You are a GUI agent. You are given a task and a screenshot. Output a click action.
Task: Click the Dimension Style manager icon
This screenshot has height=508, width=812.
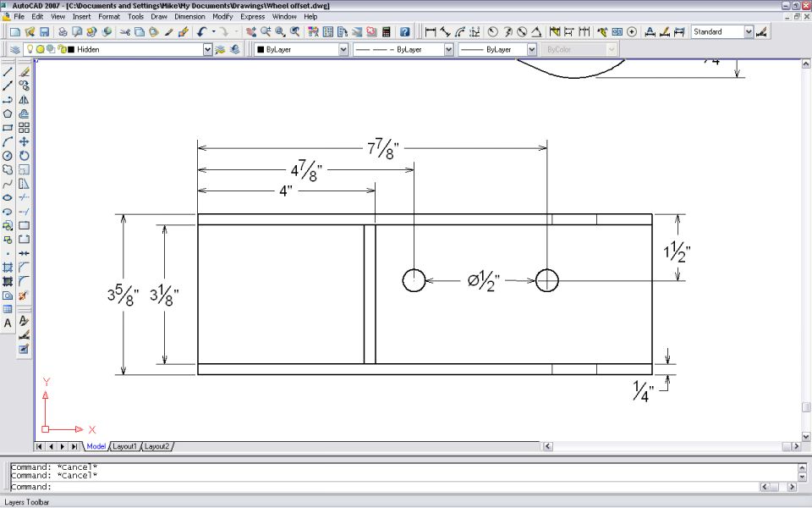761,32
